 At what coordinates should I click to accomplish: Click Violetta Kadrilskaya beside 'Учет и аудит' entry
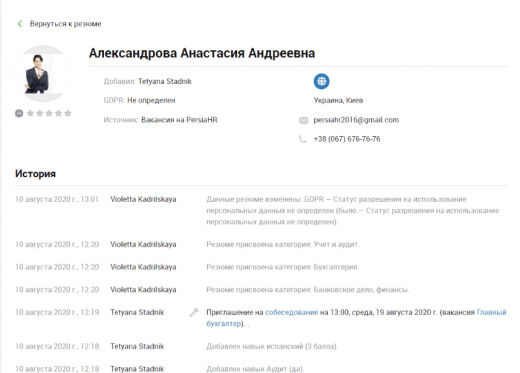click(143, 244)
